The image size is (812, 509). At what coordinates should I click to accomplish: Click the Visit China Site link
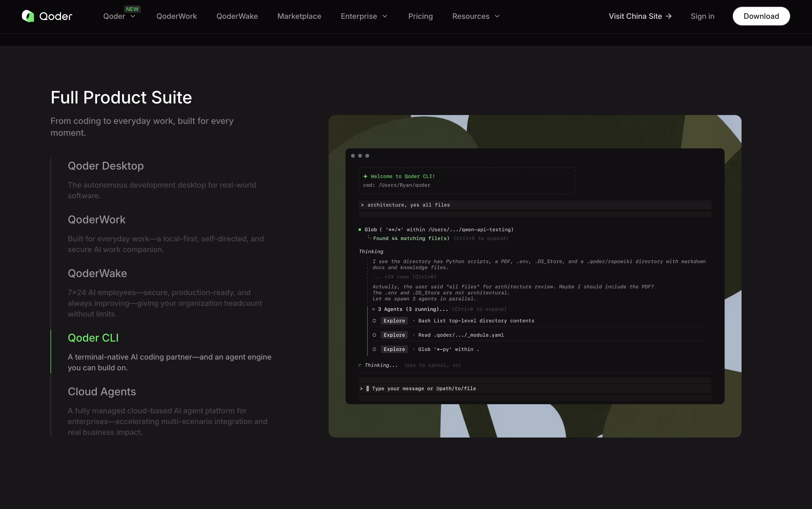click(640, 16)
